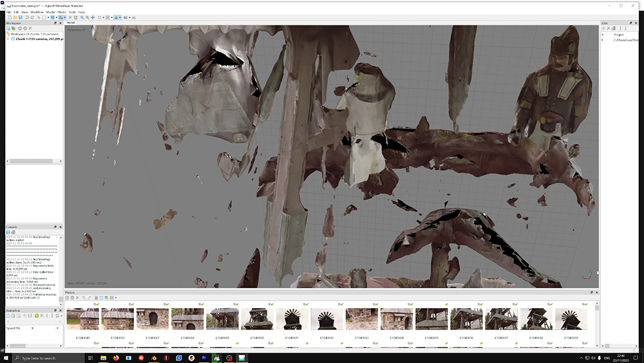Open Firefox from the Windows taskbar
The height and width of the screenshot is (363, 644).
[116, 357]
